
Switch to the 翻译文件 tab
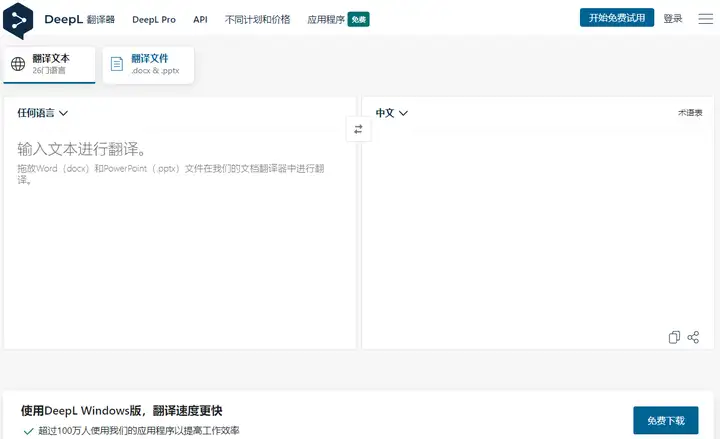tap(148, 65)
